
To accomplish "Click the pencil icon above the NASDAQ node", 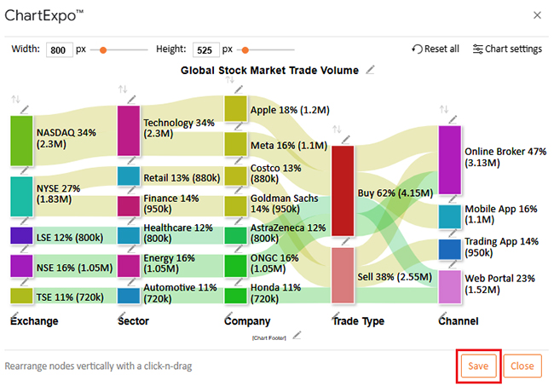I will point(26,108).
